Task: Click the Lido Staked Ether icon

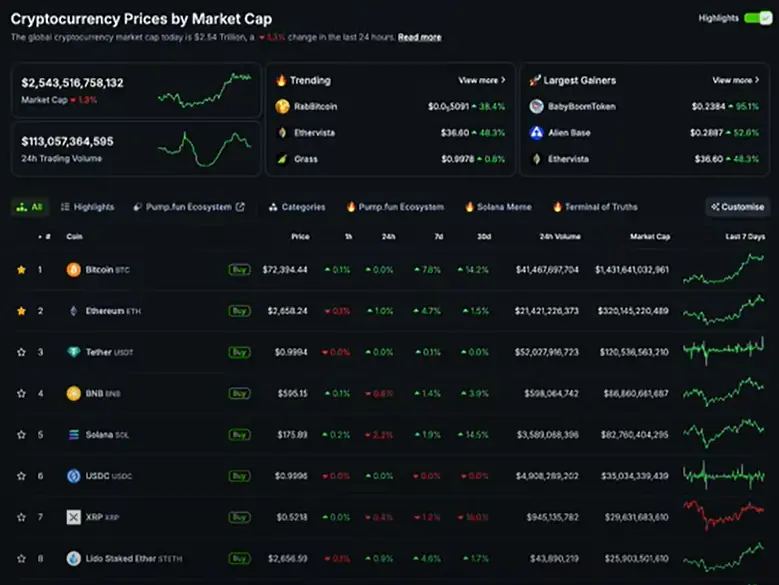Action: (74, 558)
